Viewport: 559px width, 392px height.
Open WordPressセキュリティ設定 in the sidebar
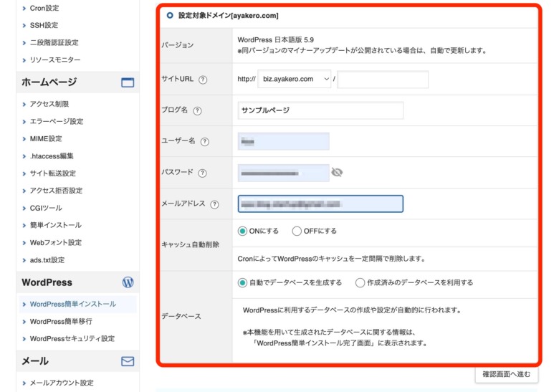[72, 338]
